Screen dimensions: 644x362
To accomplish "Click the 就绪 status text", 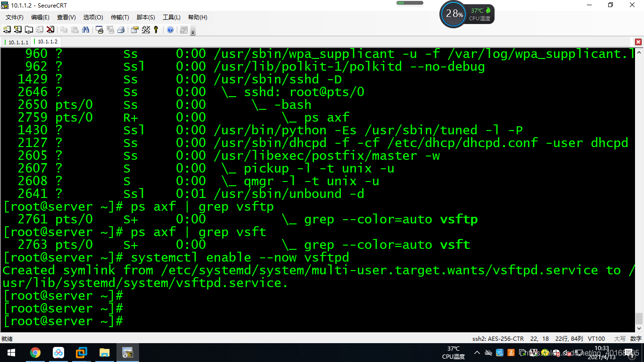I will [x=7, y=338].
